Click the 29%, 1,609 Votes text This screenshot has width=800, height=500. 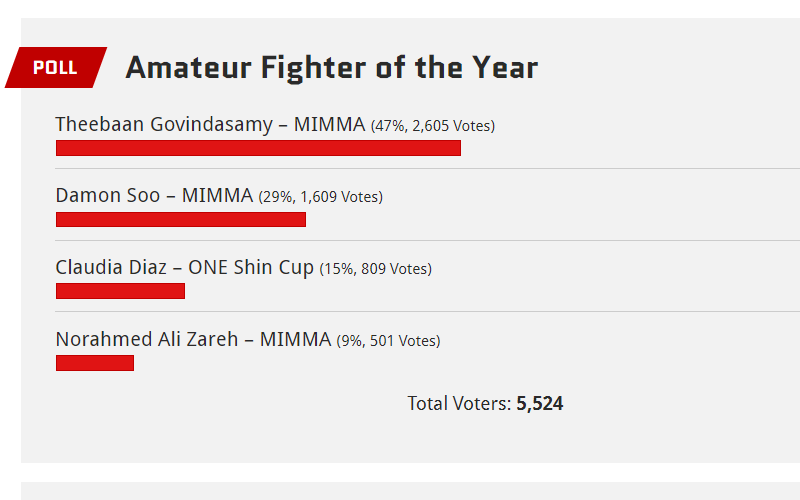coord(320,197)
